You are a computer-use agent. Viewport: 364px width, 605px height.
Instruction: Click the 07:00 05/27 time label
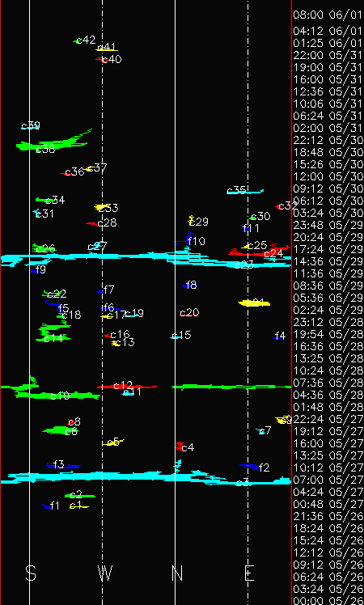(328, 480)
